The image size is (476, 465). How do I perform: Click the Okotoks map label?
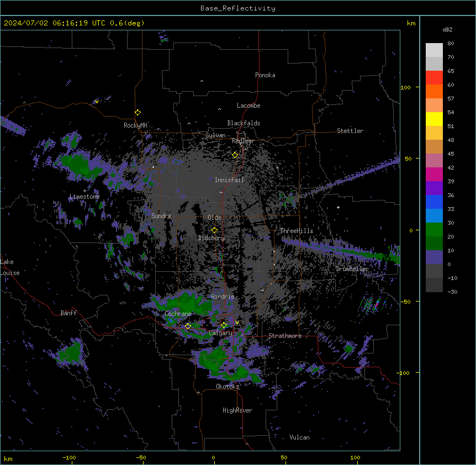228,387
